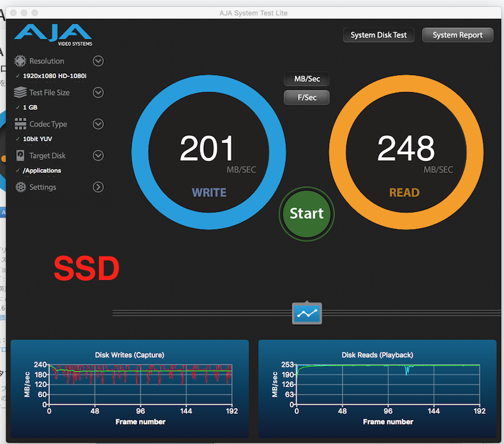Expand the Codec Type dropdown arrow
The width and height of the screenshot is (504, 444).
[x=98, y=124]
